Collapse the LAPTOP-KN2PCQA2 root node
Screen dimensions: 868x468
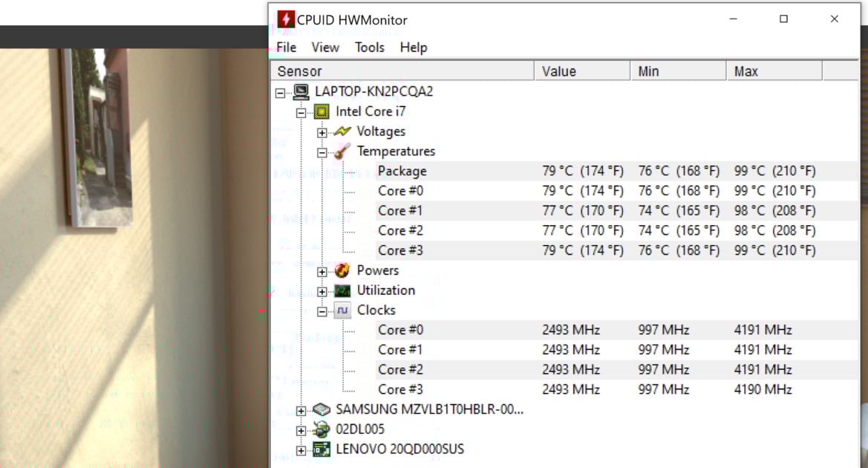tap(281, 93)
